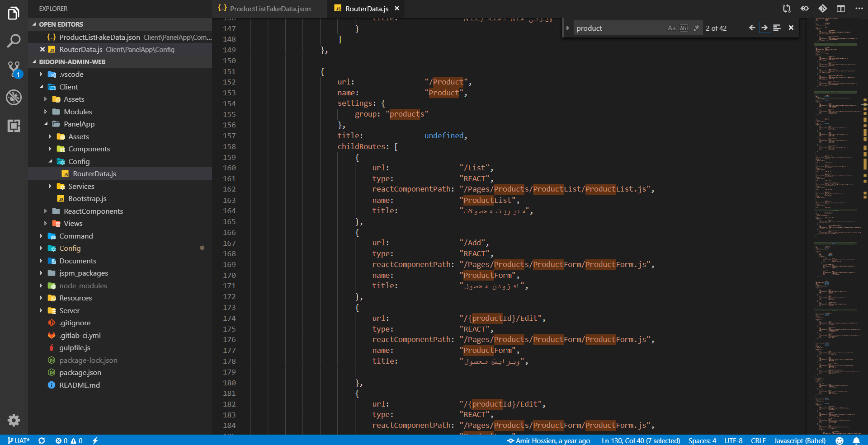868x445 pixels.
Task: Open notifications via the status bar bell icon
Action: point(855,440)
